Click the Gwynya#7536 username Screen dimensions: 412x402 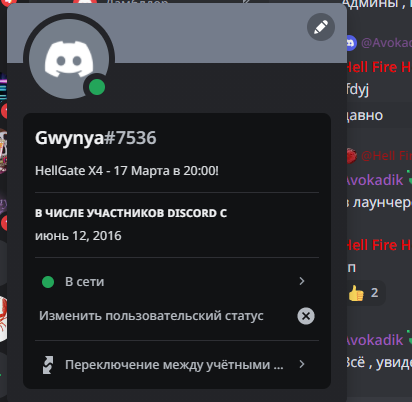click(x=96, y=138)
